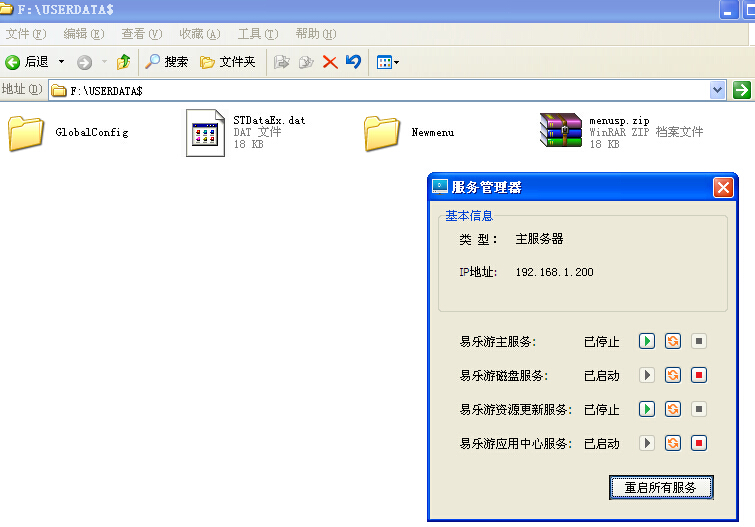Viewport: 755px width, 527px height.
Task: Open the 工具(T) menu
Action: 258,34
